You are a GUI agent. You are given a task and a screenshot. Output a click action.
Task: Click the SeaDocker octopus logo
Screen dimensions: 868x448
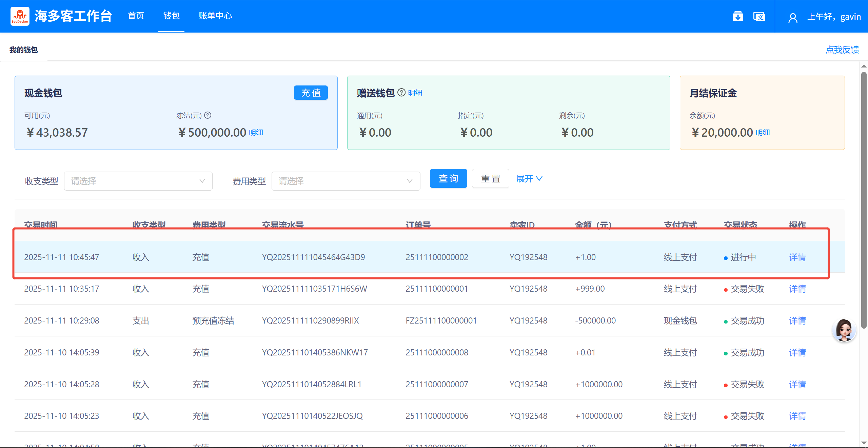20,16
